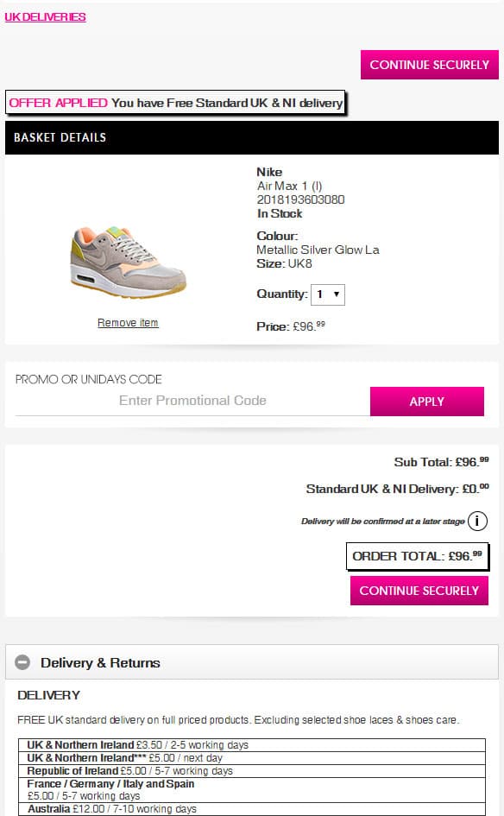The height and width of the screenshot is (816, 504).
Task: Click Air Max 1 (l) product title
Action: coord(290,186)
